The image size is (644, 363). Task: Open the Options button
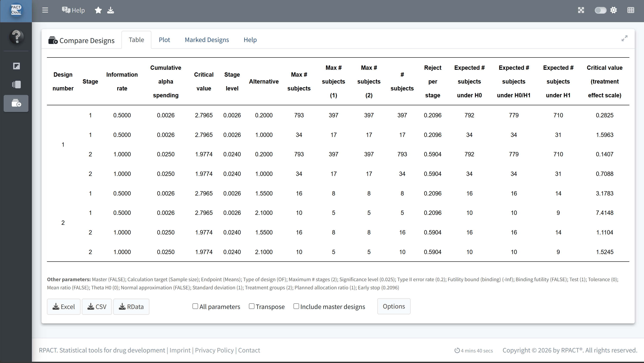394,306
